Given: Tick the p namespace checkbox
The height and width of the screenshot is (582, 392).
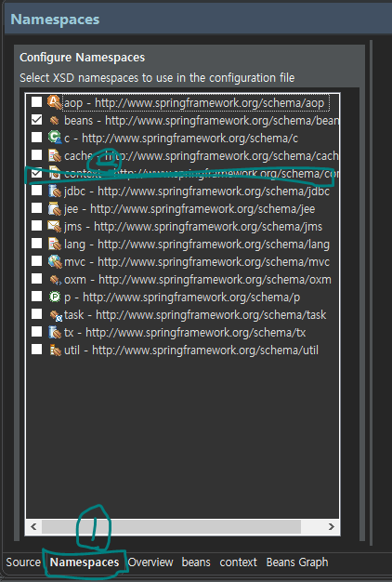Looking at the screenshot, I should [x=36, y=297].
